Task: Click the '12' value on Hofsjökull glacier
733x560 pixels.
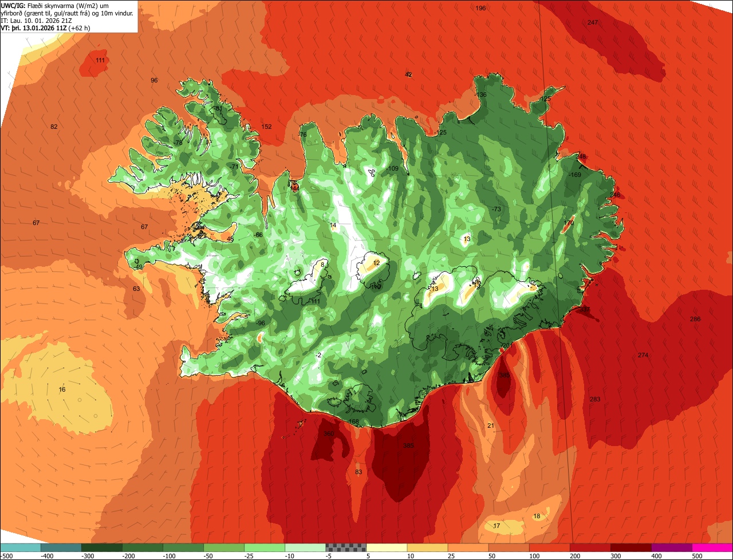Action: coord(376,263)
